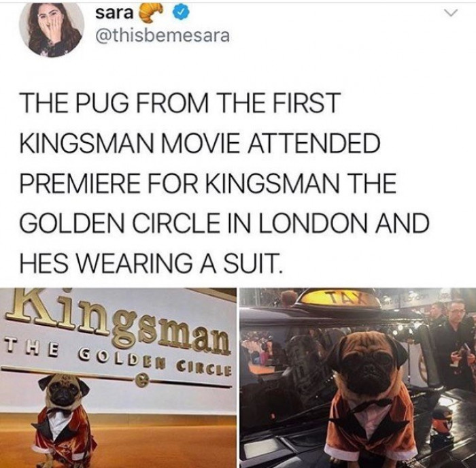
Task: Expand the tweet options chevron
Action: [450, 13]
